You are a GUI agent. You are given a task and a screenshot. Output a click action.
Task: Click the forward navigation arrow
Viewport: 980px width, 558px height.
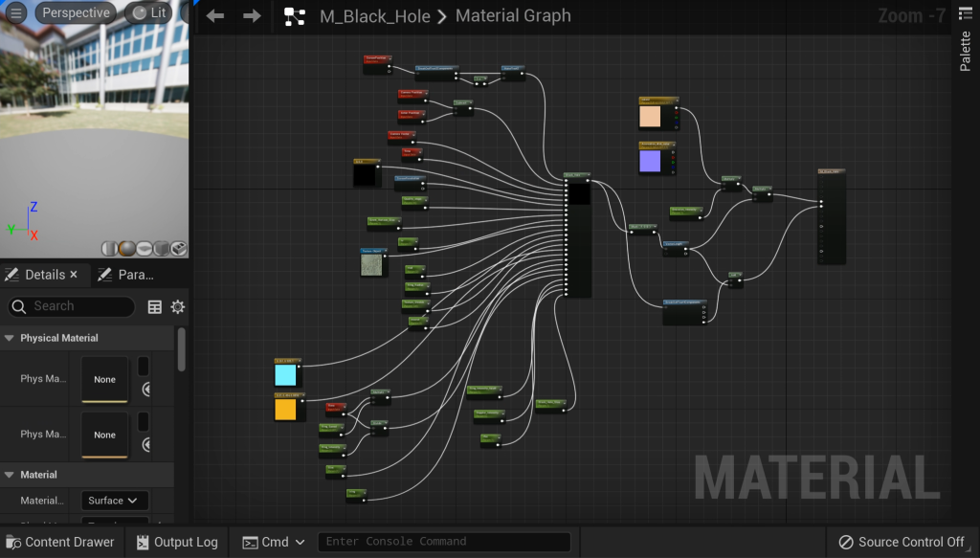(x=252, y=16)
